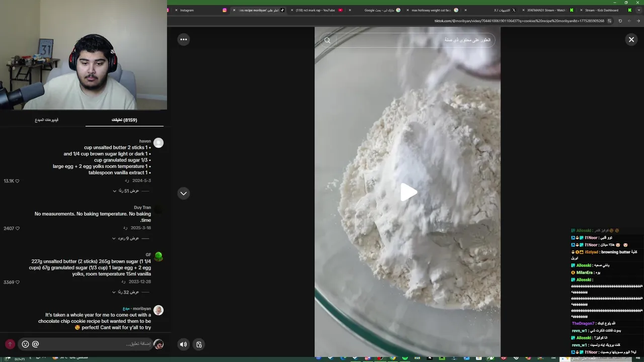
Task: Open emoji picker in comment box
Action: (25, 344)
